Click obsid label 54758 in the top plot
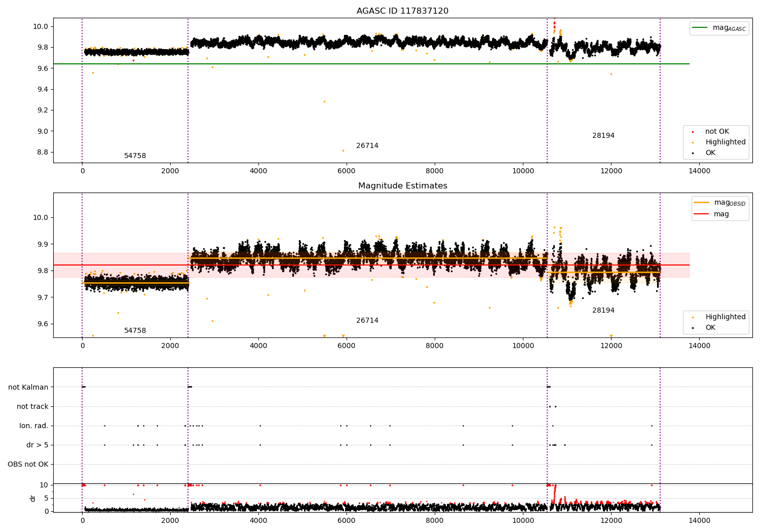Viewport: 760px width, 532px height. pos(135,156)
